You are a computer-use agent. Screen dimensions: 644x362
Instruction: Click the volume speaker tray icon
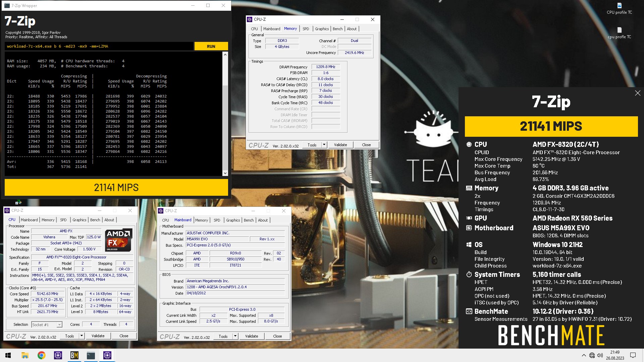pos(600,355)
